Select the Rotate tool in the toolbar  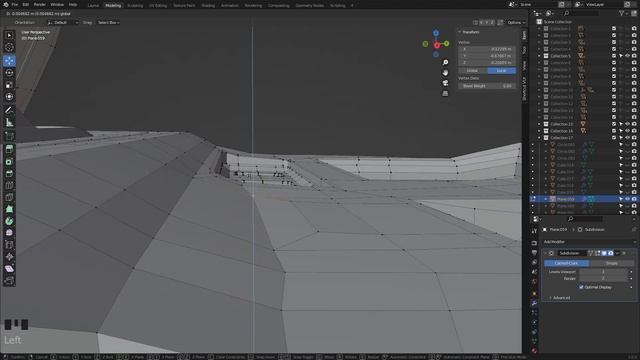tap(9, 73)
